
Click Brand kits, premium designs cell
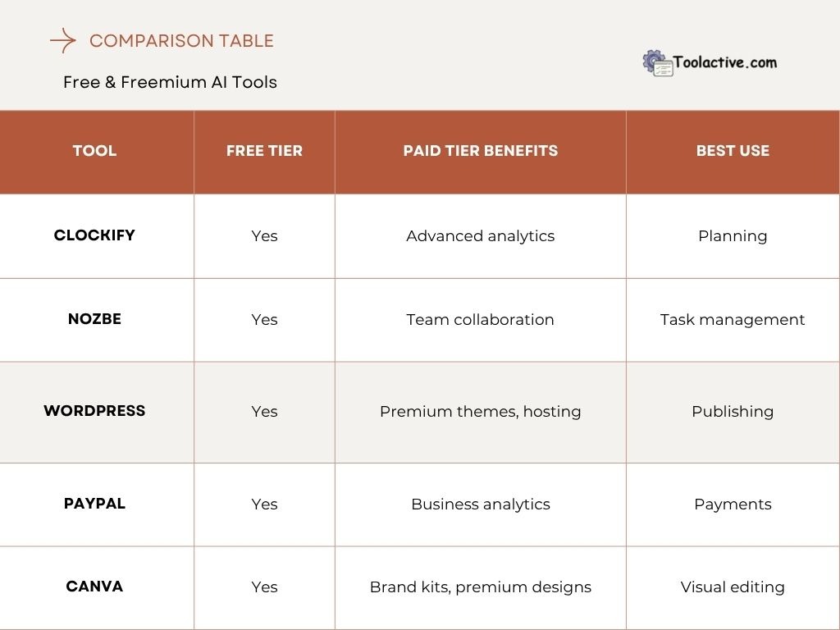(x=480, y=587)
